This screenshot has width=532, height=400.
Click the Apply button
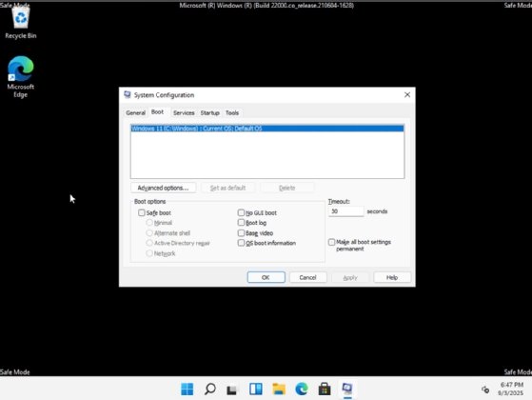[350, 277]
